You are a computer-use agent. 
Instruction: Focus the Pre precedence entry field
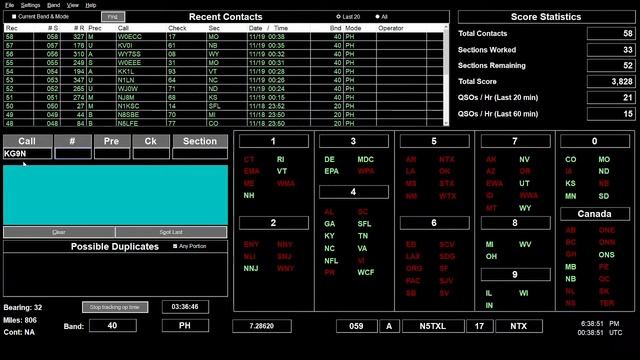pos(112,153)
